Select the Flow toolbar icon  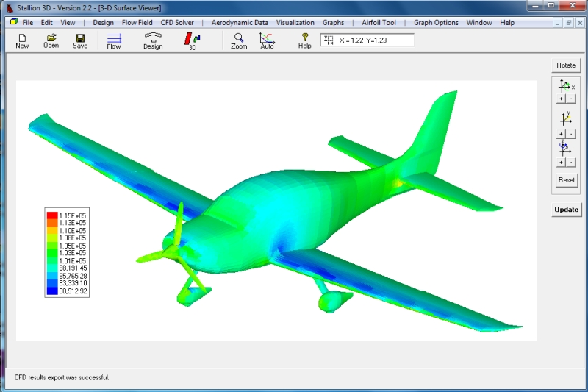pyautogui.click(x=114, y=40)
